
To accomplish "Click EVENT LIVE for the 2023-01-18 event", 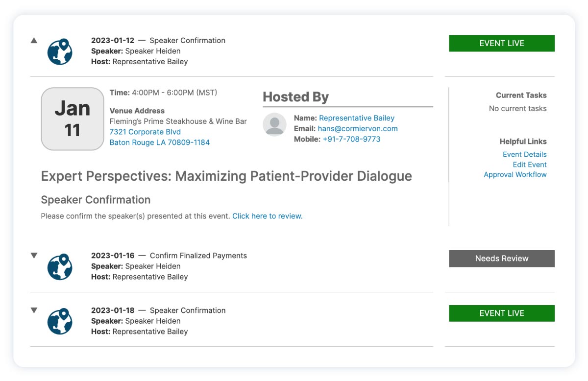I will point(501,313).
